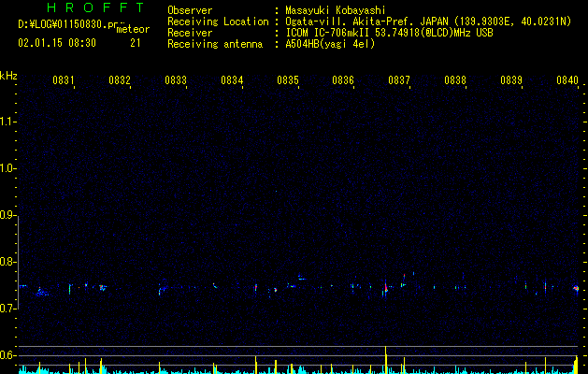Screen dimensions: 588x374
Task: Click the 0839 time marker
Action: (511, 80)
